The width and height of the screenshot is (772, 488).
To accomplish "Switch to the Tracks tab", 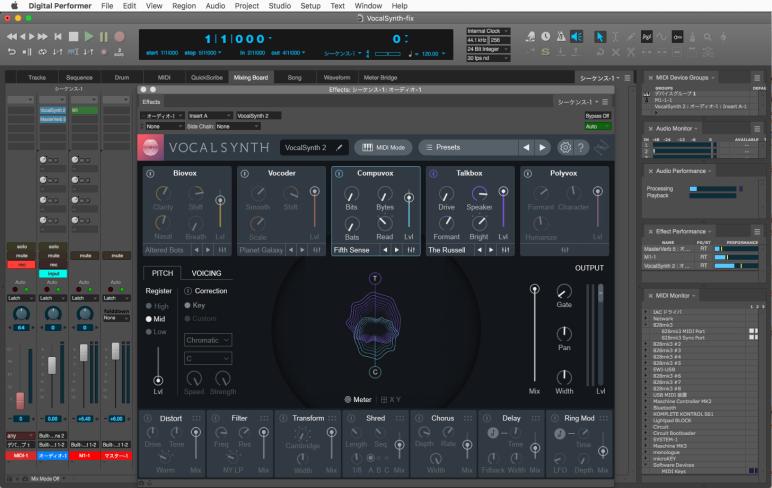I will [37, 77].
